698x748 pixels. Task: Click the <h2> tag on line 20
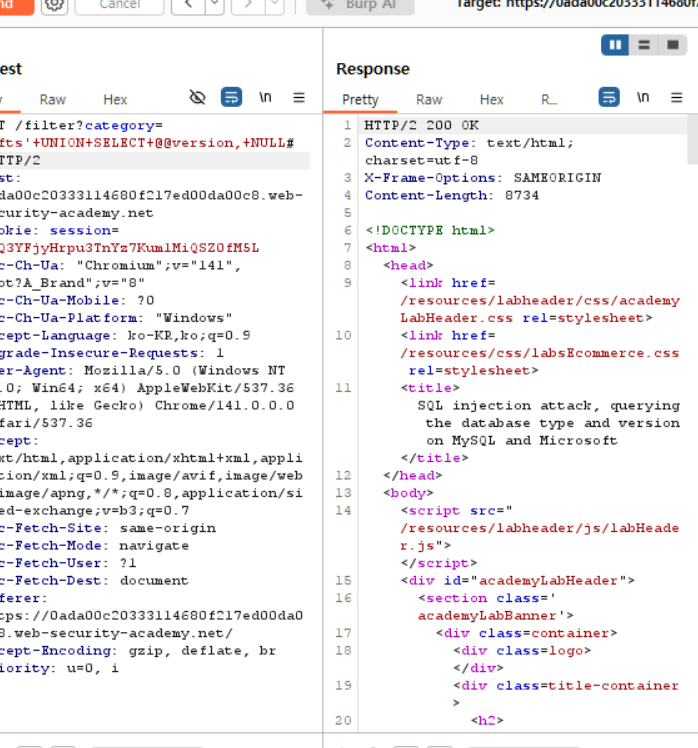[x=487, y=720]
